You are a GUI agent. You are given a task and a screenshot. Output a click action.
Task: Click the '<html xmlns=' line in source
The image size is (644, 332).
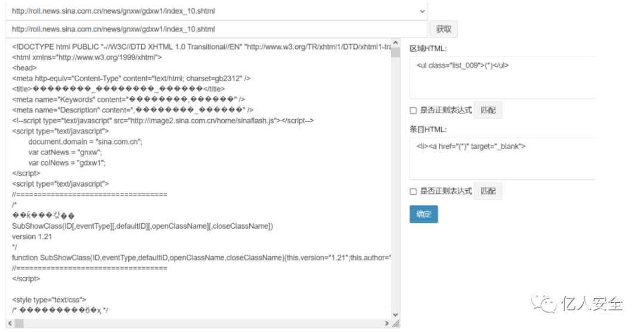pyautogui.click(x=86, y=57)
